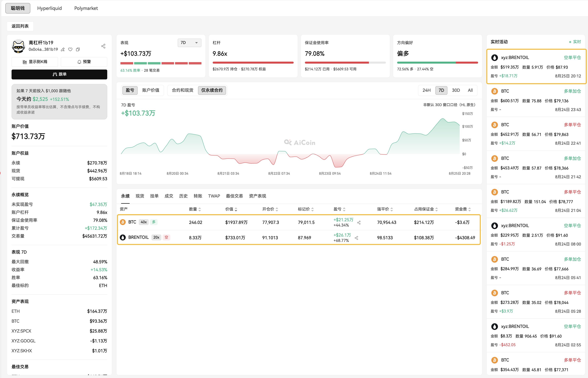This screenshot has height=378, width=588.
Task: Share the BRENTOIL position's +$26.1万 profit
Action: [357, 238]
